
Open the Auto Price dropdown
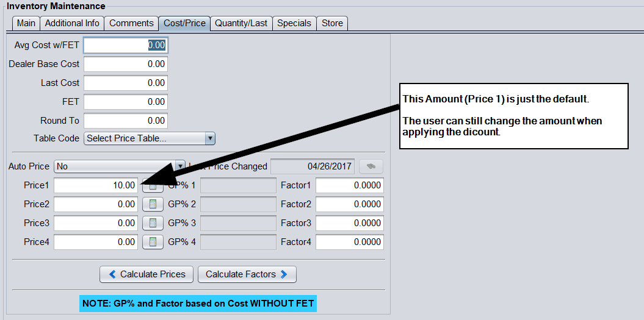(x=179, y=166)
